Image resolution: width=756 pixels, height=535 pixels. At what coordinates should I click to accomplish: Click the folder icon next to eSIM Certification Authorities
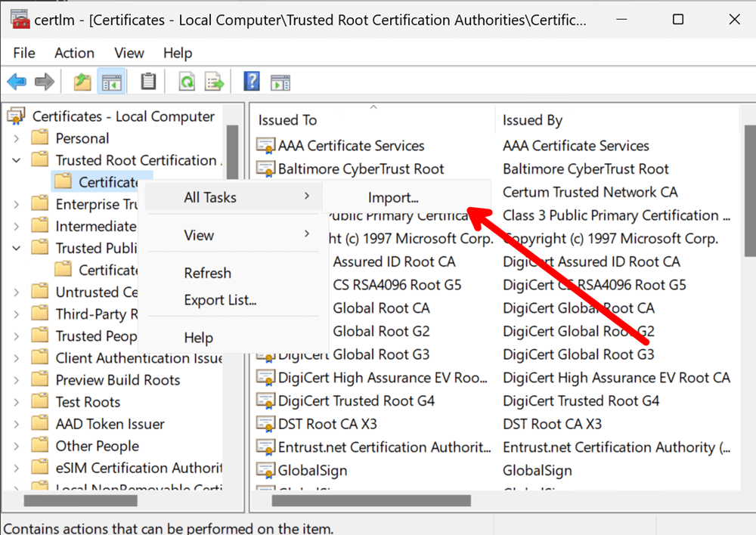[40, 467]
